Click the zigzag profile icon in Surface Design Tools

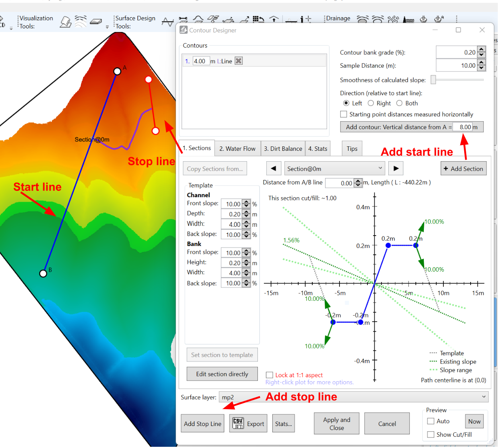[x=168, y=22]
